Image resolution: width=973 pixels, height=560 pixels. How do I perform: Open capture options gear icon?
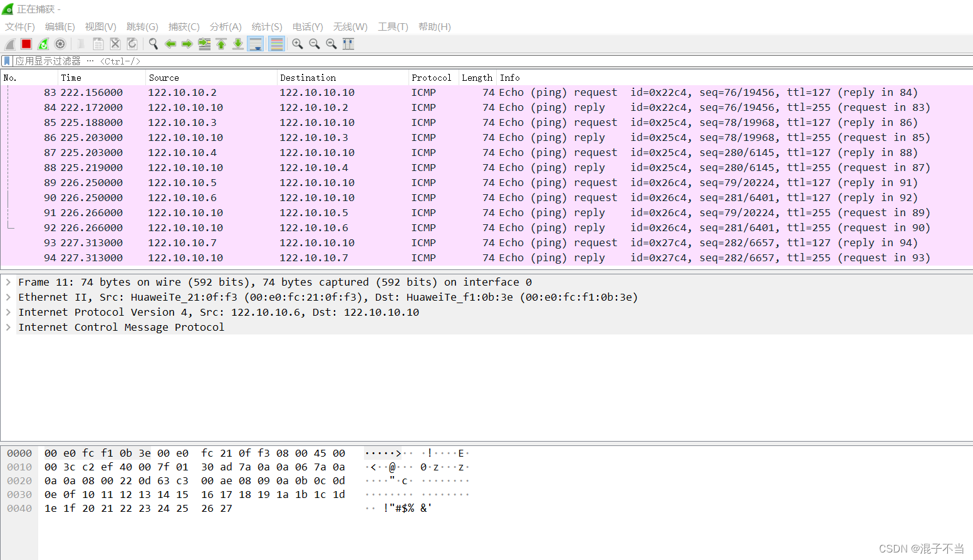point(60,44)
